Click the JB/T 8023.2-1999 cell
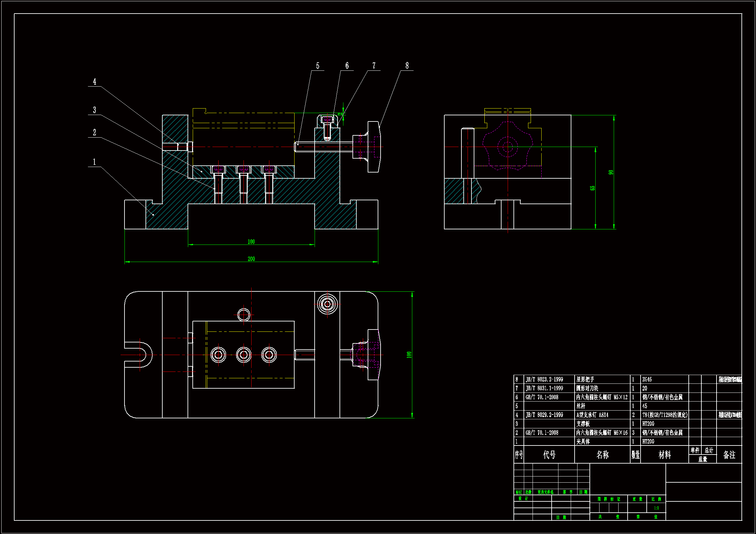The width and height of the screenshot is (756, 534). point(544,379)
